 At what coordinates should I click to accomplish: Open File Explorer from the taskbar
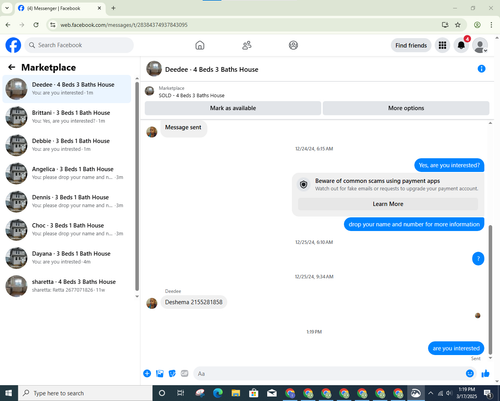pos(236,393)
